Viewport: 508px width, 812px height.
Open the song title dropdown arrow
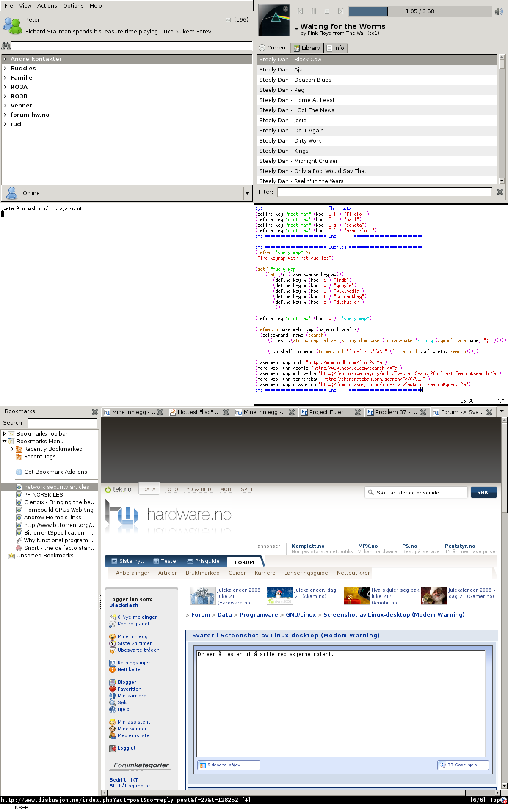pos(296,29)
